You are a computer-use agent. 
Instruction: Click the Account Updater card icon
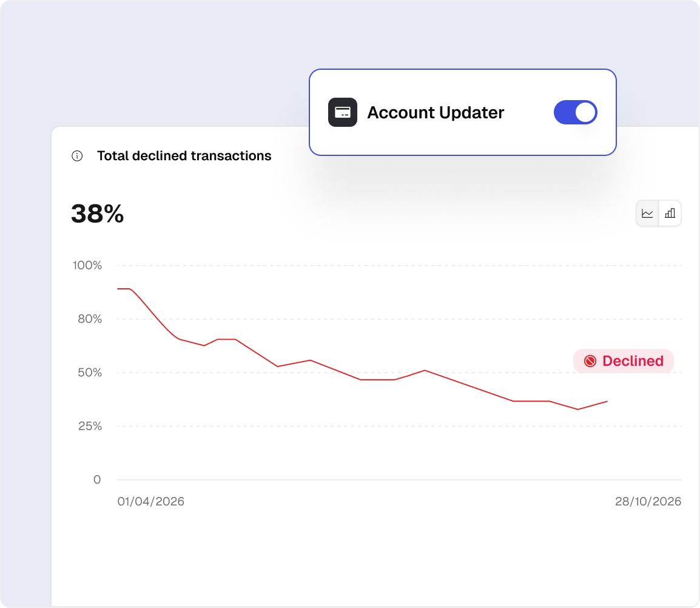(x=343, y=112)
